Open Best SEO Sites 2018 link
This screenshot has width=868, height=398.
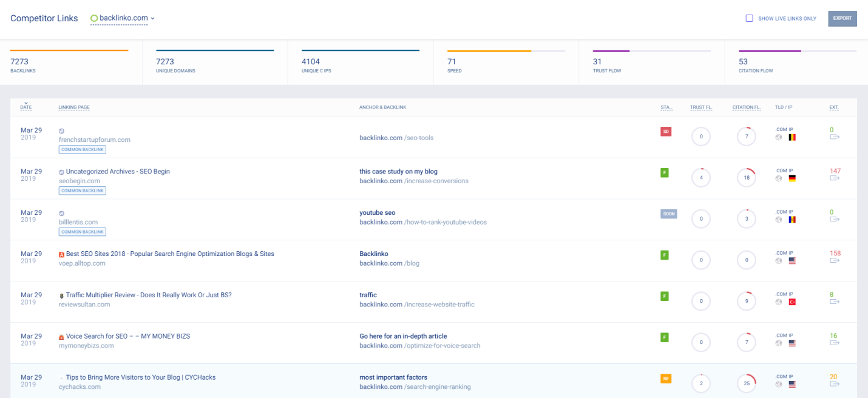pos(170,254)
